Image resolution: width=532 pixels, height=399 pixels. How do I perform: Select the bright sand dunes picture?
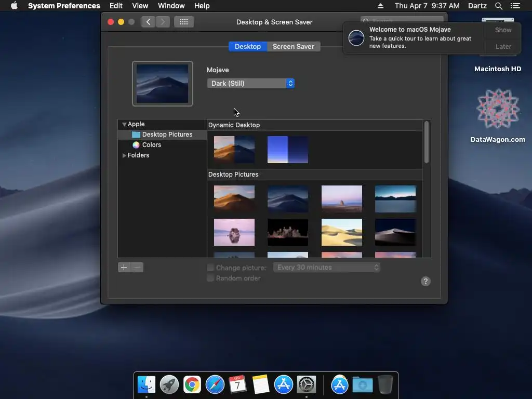pyautogui.click(x=342, y=232)
